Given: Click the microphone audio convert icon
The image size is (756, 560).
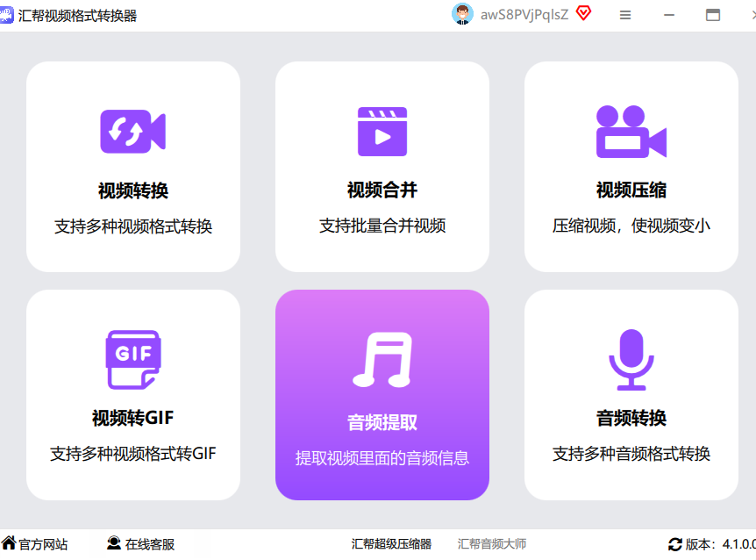Looking at the screenshot, I should [x=631, y=360].
